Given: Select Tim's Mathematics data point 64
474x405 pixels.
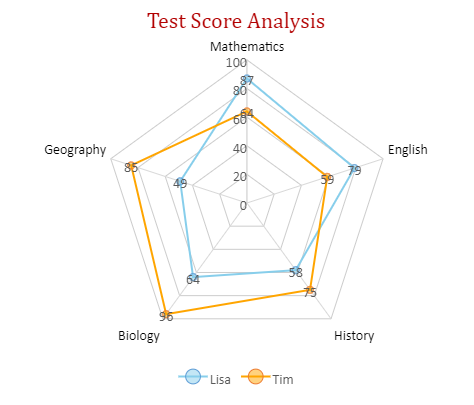Looking at the screenshot, I should point(247,111).
